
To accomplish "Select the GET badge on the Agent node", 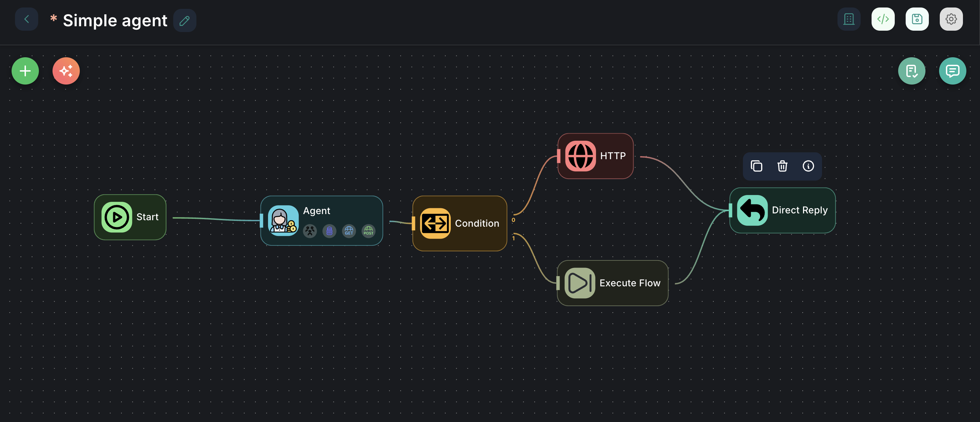I will tap(349, 231).
